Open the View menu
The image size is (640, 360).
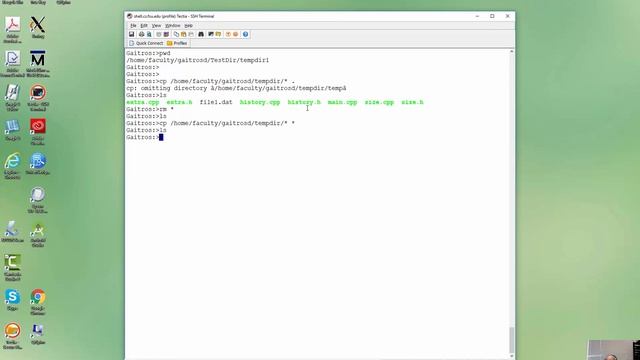[156, 25]
